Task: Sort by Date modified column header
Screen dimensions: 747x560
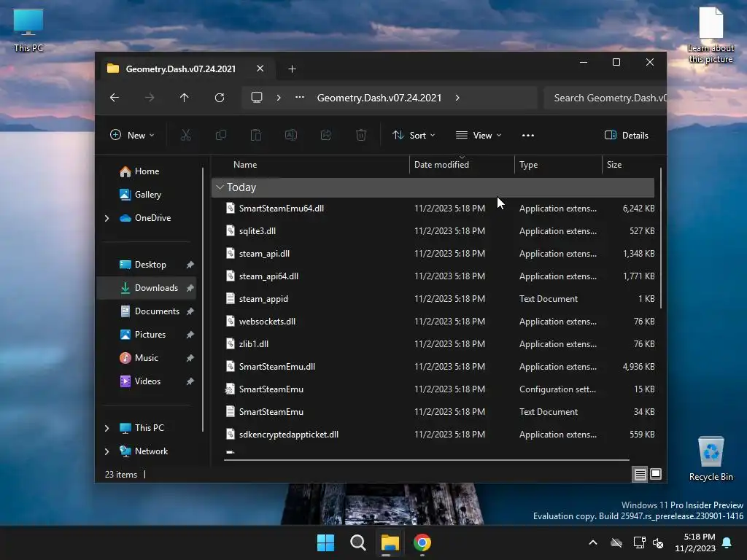Action: pyautogui.click(x=441, y=165)
